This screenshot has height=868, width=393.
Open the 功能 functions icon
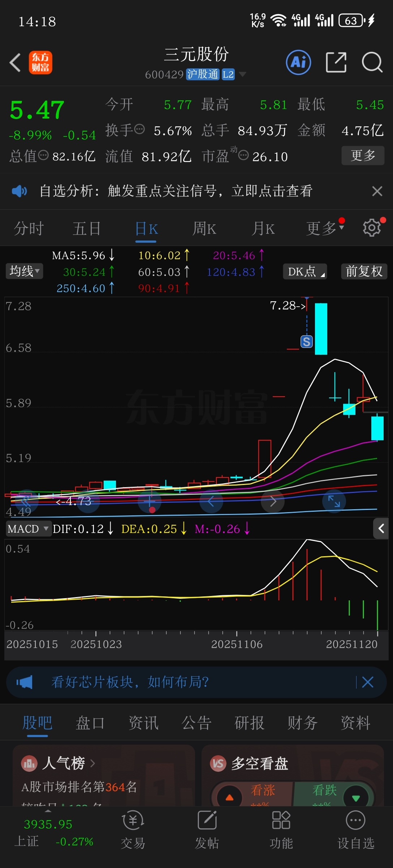click(281, 830)
